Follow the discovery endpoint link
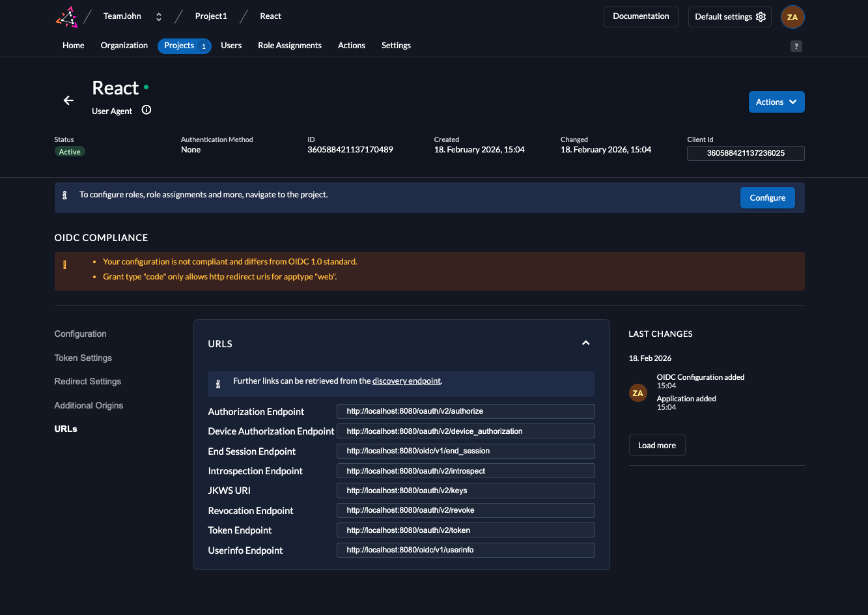868x615 pixels. pyautogui.click(x=406, y=381)
